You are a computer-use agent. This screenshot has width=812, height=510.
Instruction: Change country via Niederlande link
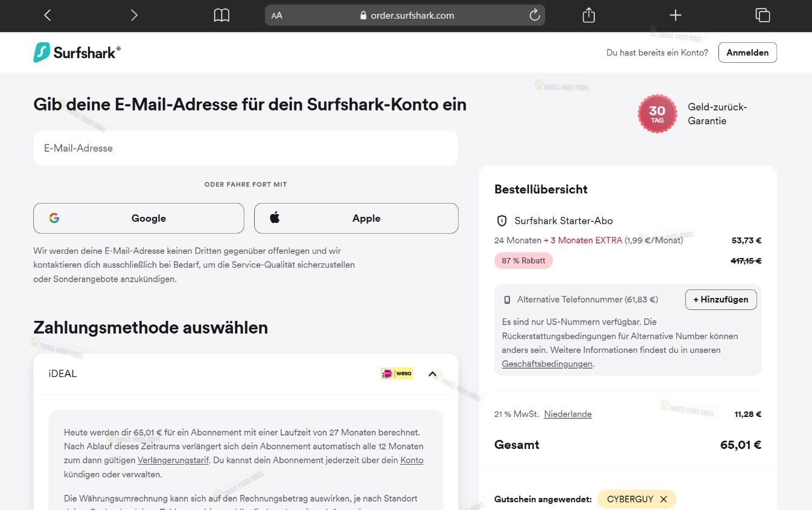point(567,414)
